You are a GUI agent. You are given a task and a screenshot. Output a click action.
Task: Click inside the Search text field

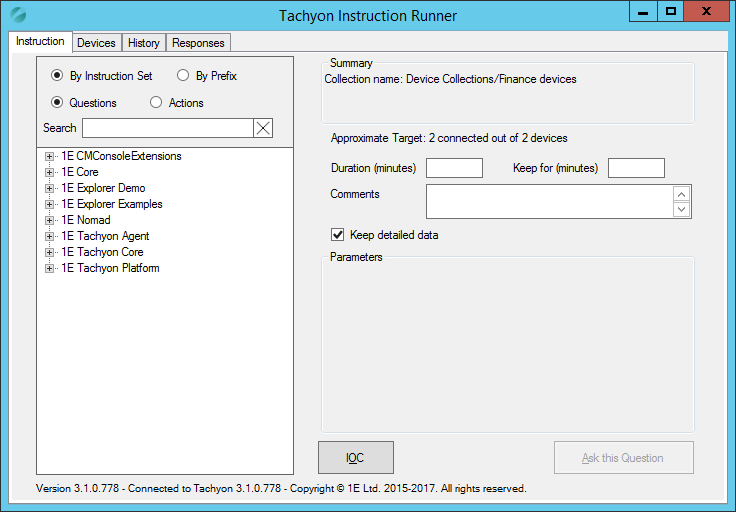point(167,128)
